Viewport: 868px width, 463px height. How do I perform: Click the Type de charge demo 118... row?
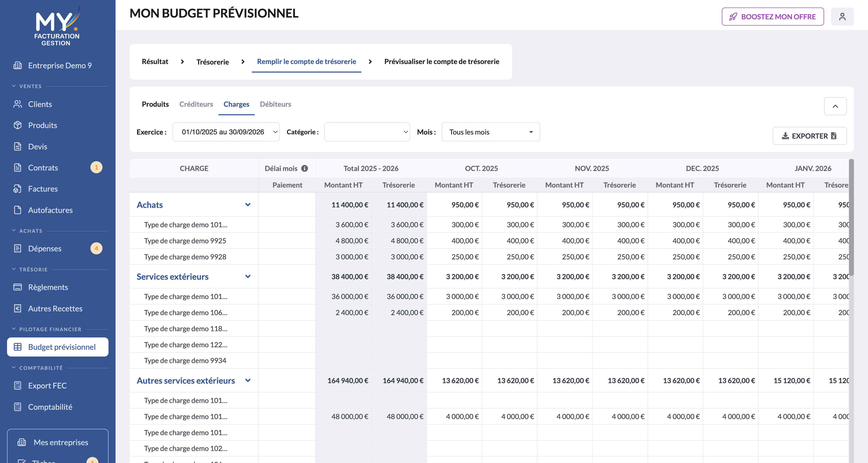[x=186, y=329]
